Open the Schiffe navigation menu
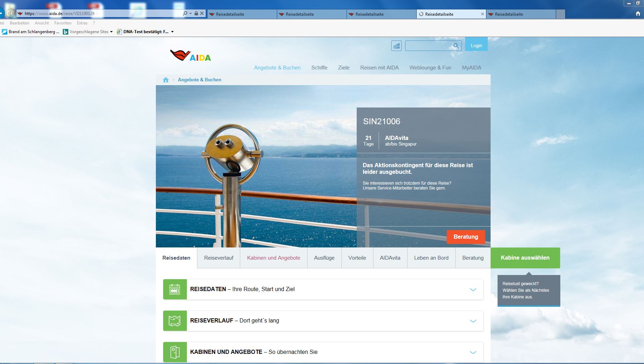The width and height of the screenshot is (644, 364). pyautogui.click(x=319, y=68)
